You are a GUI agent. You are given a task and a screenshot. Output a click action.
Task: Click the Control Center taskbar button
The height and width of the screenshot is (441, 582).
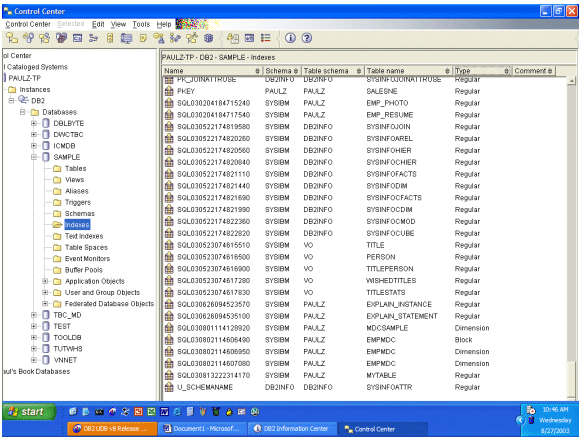383,429
